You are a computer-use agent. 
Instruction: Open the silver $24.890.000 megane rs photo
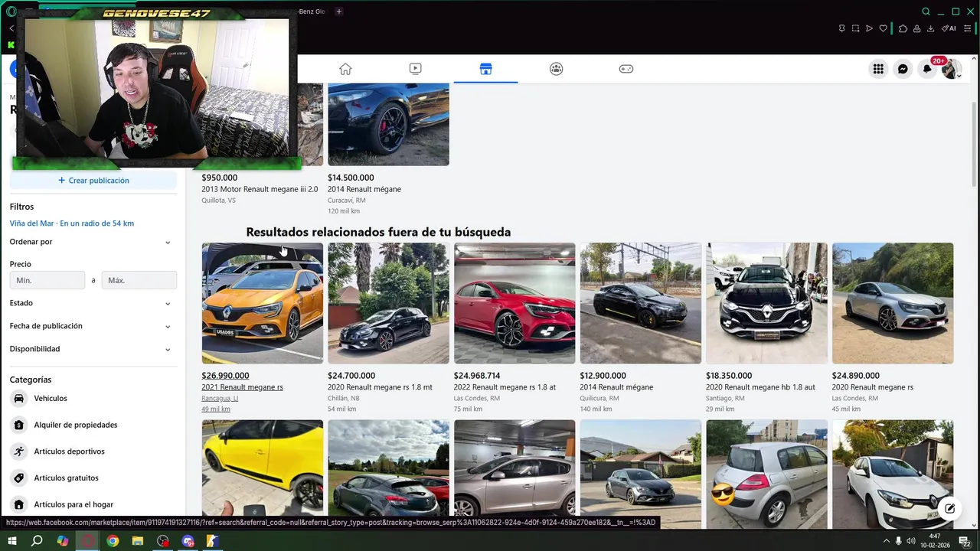(893, 303)
